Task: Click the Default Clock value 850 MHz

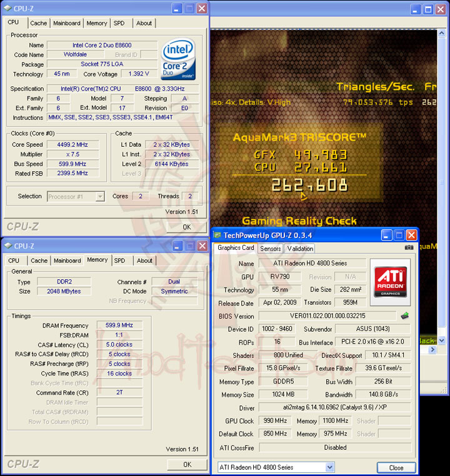Action: pos(275,434)
